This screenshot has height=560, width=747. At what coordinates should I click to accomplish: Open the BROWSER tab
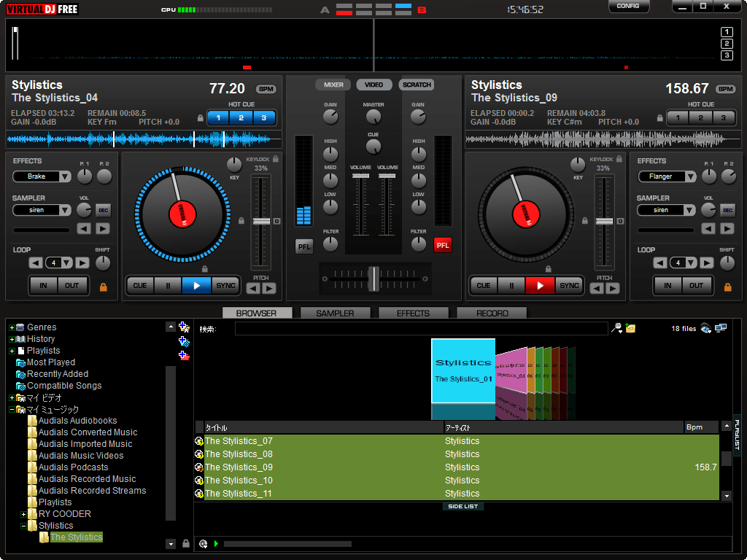tap(257, 313)
